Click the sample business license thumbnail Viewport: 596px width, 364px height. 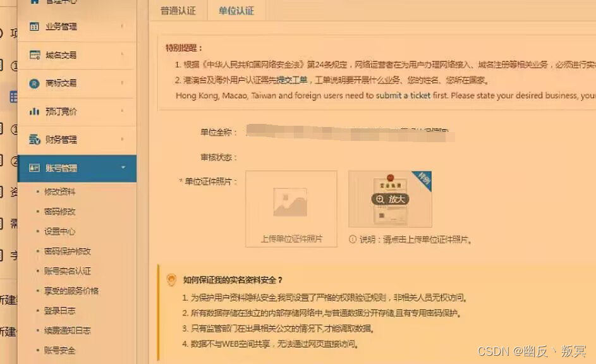(x=390, y=199)
